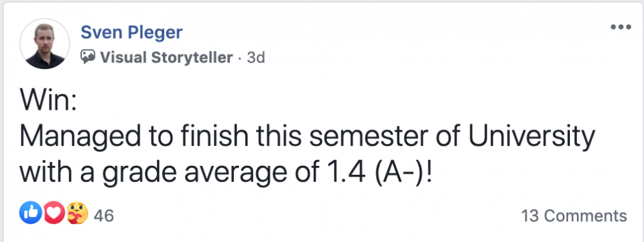Image resolution: width=644 pixels, height=242 pixels.
Task: Click the Visual Storyteller badge label
Action: (167, 57)
